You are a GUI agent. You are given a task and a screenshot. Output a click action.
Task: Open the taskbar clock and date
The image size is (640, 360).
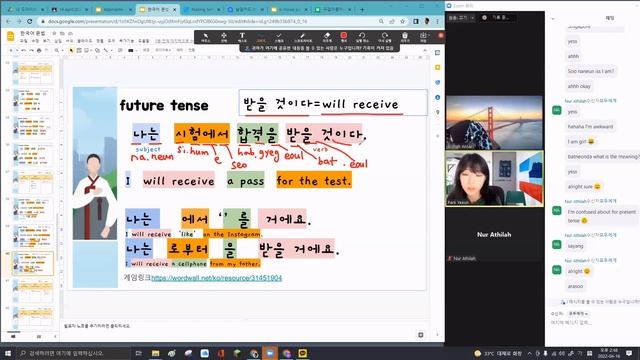(x=609, y=353)
